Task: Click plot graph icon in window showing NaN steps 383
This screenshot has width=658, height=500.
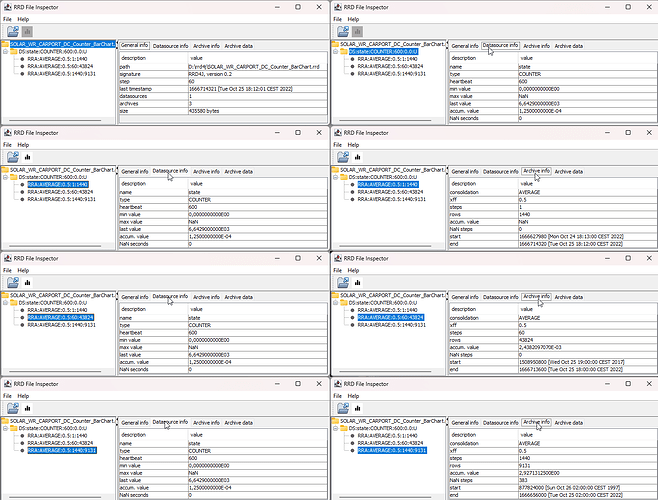Action: (x=358, y=408)
